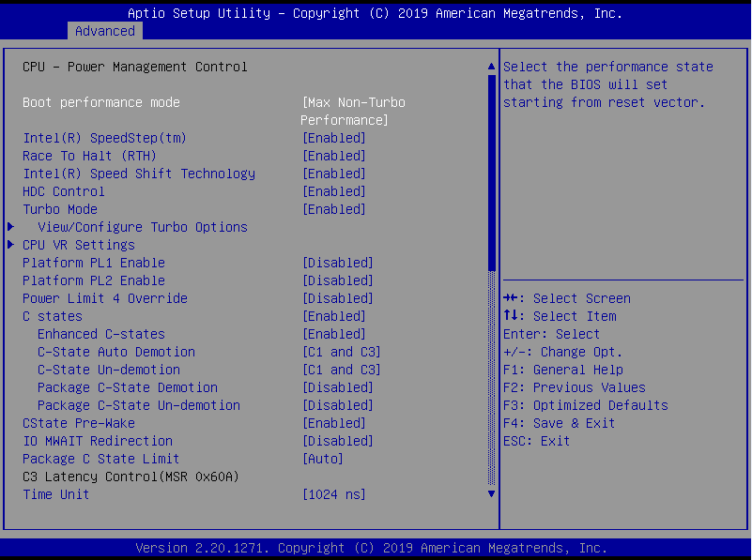
Task: Click the scrollbar down arrow
Action: [x=491, y=493]
